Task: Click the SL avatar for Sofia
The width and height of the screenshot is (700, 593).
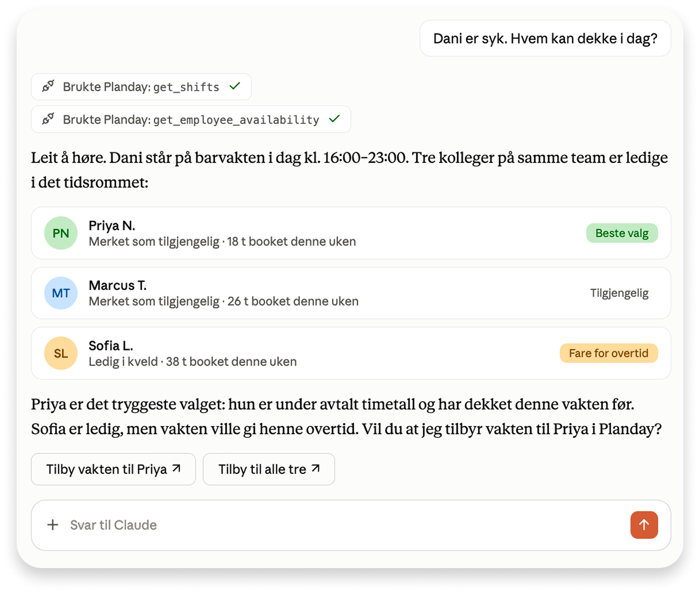Action: tap(61, 353)
